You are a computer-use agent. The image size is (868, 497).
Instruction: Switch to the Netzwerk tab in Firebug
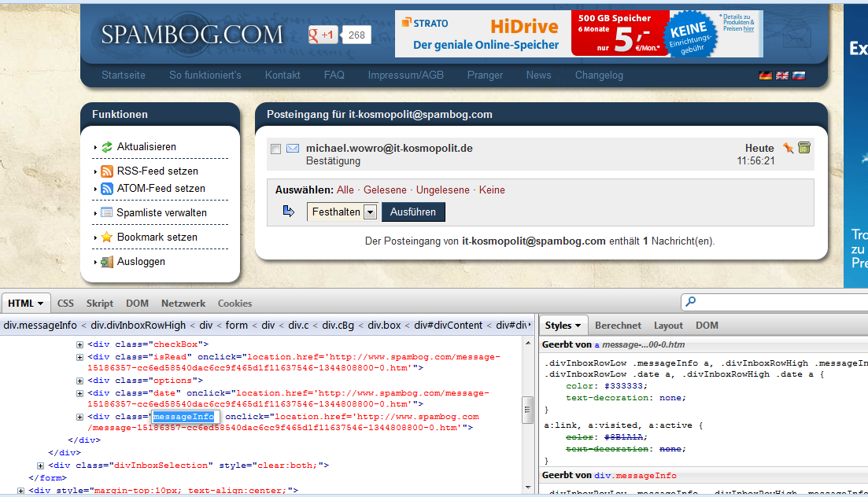pyautogui.click(x=183, y=304)
